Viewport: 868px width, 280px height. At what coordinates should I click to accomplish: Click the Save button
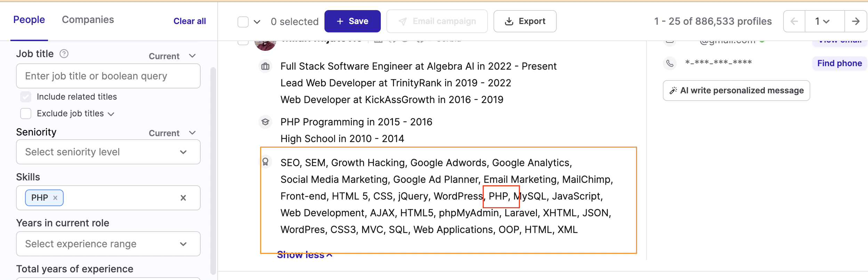pyautogui.click(x=353, y=21)
